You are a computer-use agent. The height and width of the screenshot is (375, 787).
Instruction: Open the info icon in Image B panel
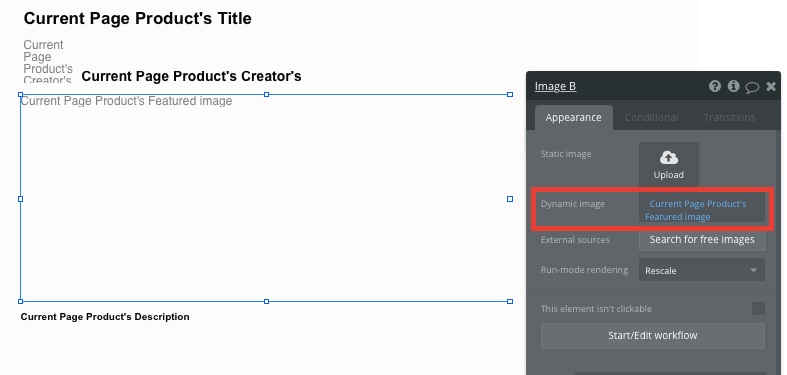733,86
